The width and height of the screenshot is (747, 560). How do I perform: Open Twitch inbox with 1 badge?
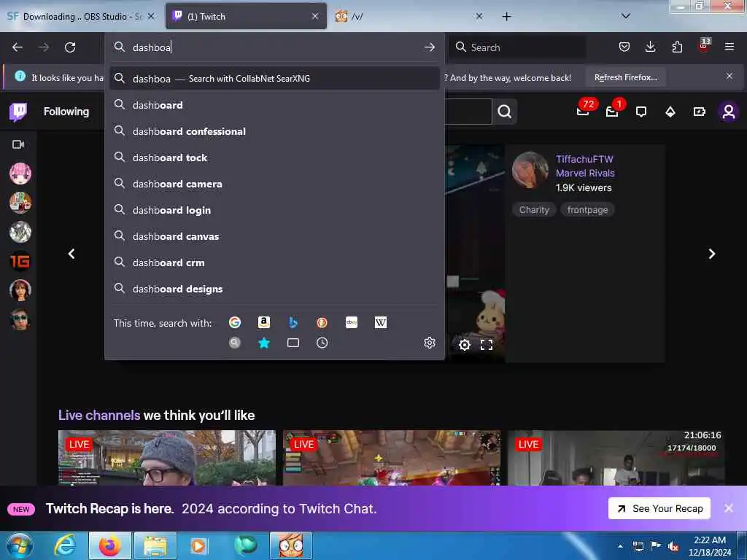[612, 111]
